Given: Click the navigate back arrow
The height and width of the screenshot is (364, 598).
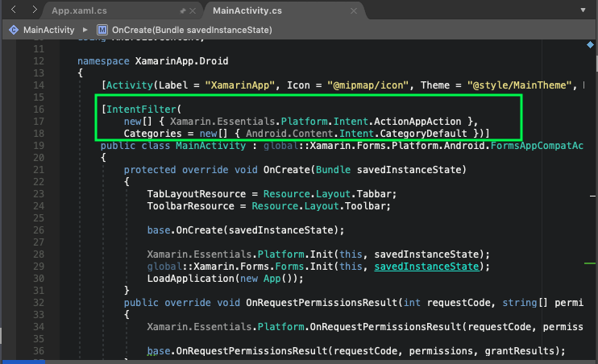Looking at the screenshot, I should pos(12,11).
